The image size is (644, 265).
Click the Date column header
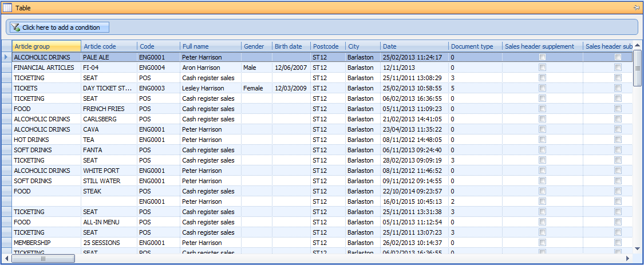coord(414,46)
